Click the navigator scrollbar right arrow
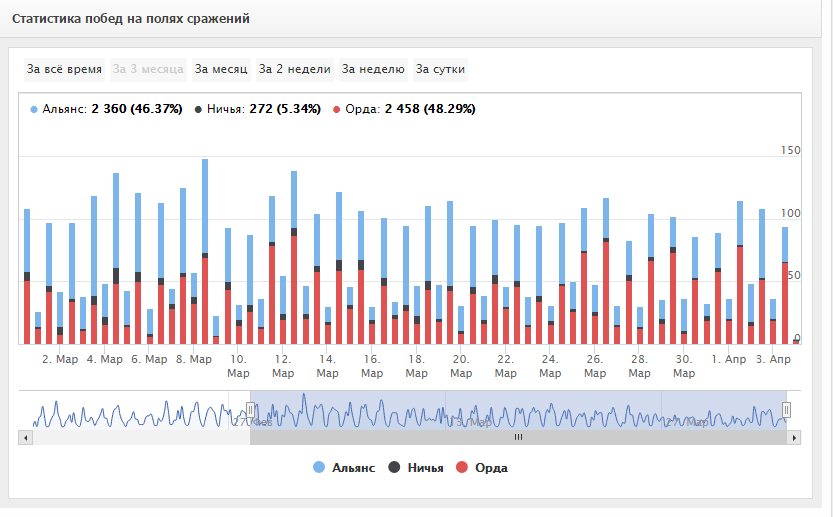 click(x=794, y=438)
